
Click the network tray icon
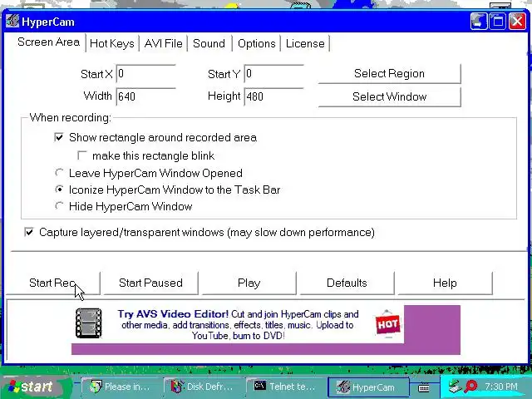(455, 386)
